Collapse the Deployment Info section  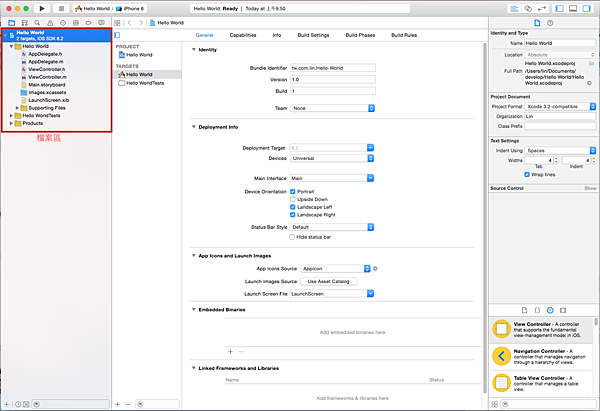(194, 127)
